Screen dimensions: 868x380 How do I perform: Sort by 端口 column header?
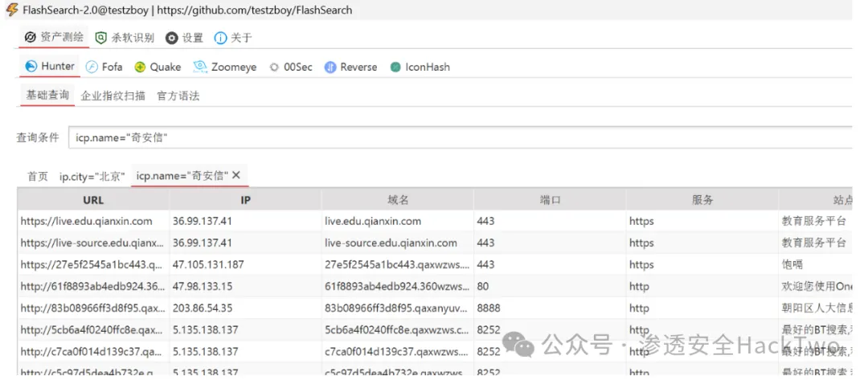click(551, 200)
